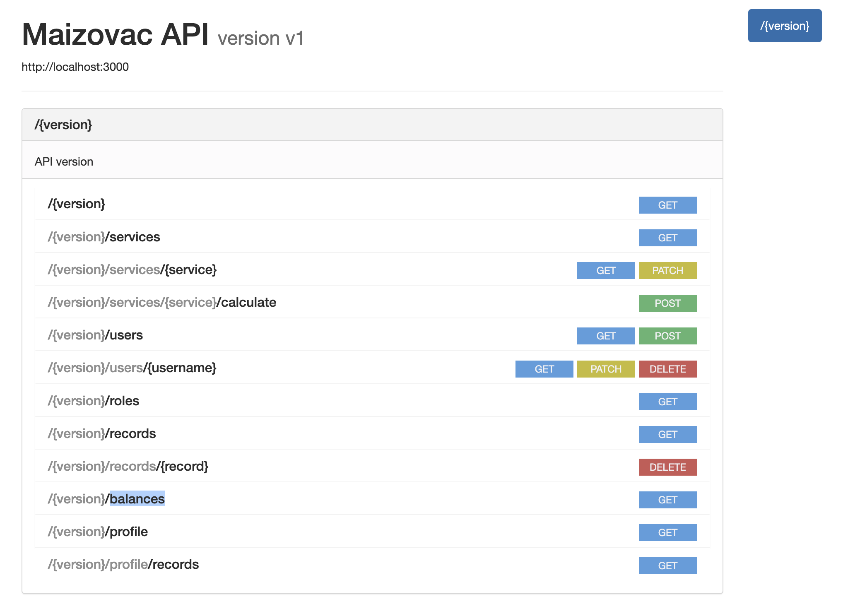Click the /{version} sidebar navigation button
Image resolution: width=843 pixels, height=616 pixels.
click(x=784, y=26)
